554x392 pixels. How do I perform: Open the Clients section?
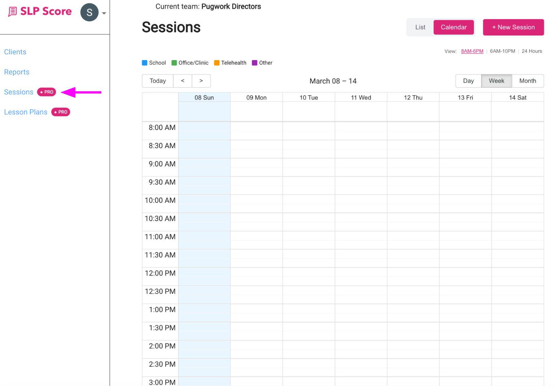[15, 52]
